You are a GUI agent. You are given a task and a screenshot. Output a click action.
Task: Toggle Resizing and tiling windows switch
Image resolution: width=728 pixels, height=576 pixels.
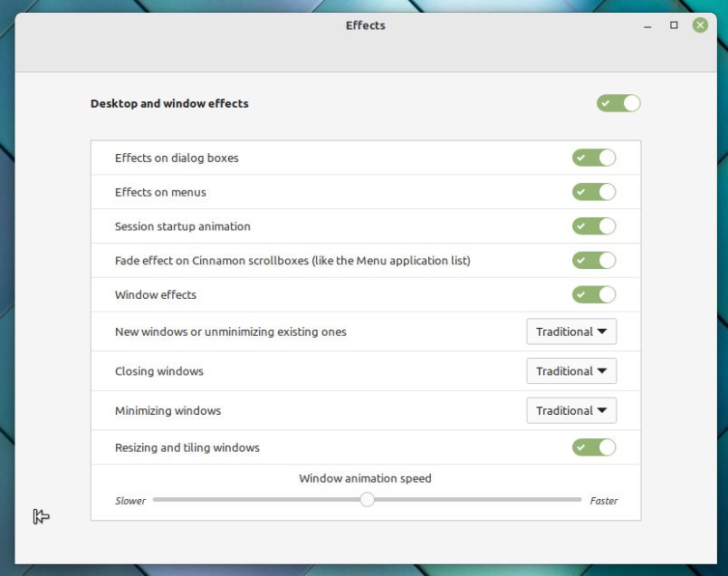[x=594, y=447]
